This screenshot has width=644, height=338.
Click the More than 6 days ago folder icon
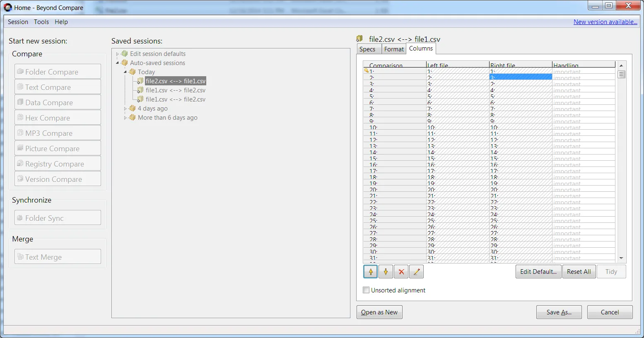[x=132, y=117]
